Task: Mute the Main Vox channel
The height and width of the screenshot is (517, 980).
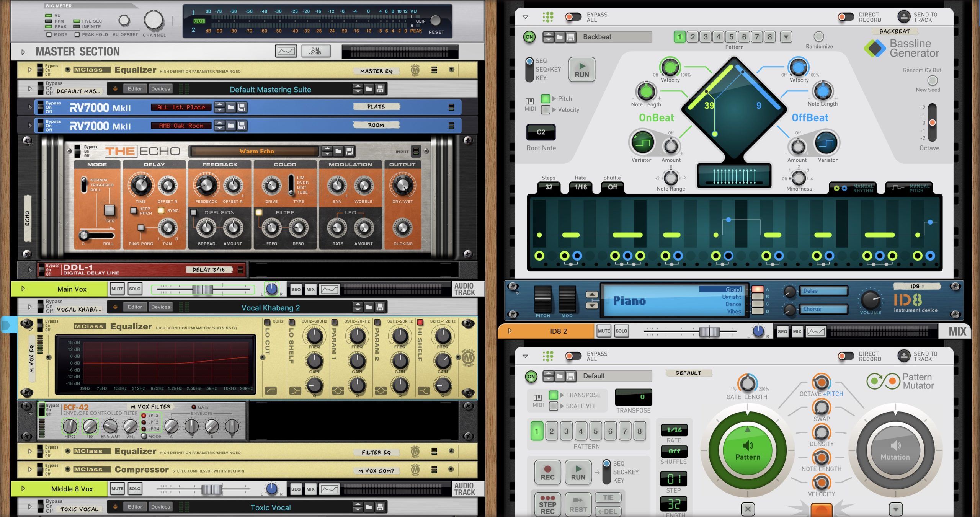Action: (x=117, y=289)
